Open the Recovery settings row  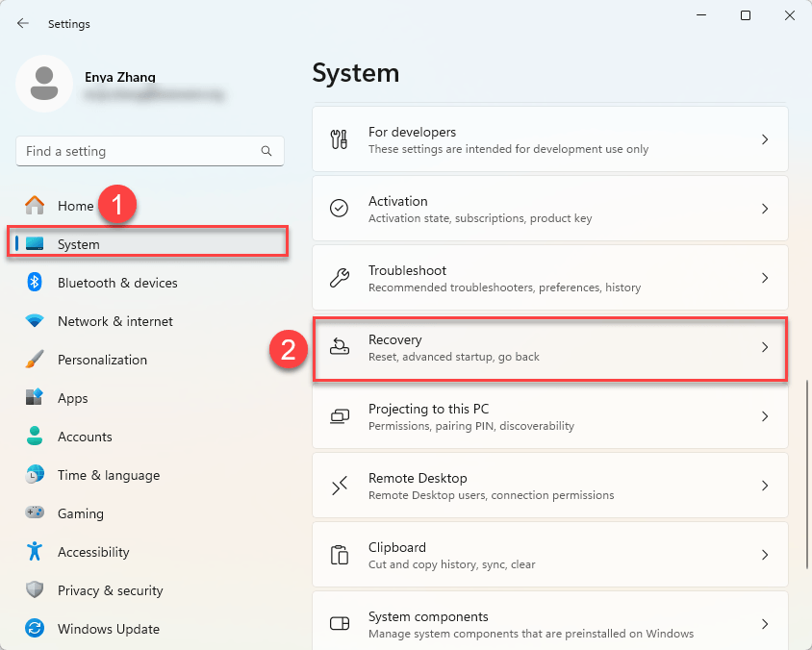click(550, 347)
